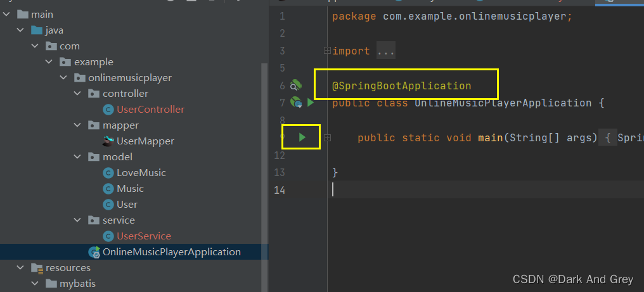Click the @SpringBootApplication annotation text

(402, 86)
